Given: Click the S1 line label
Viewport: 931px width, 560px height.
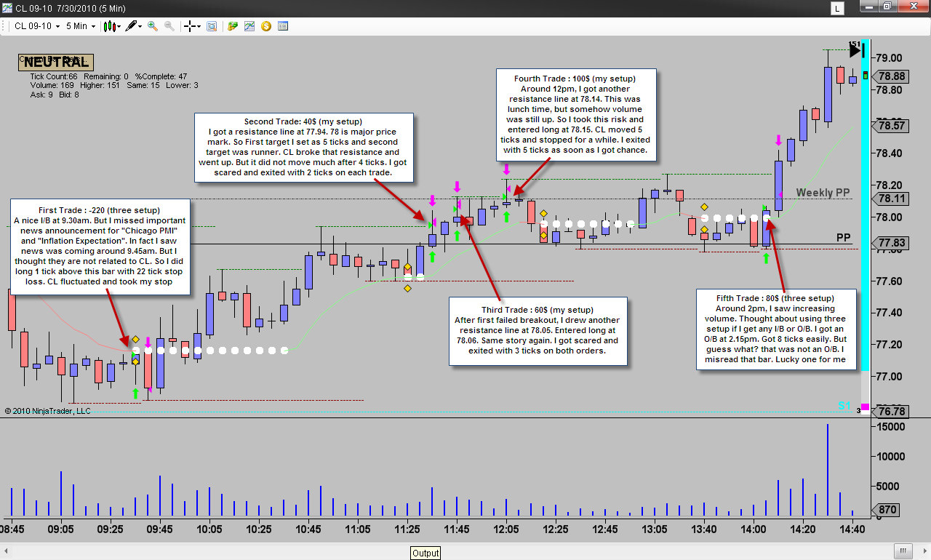Looking at the screenshot, I should (x=844, y=406).
